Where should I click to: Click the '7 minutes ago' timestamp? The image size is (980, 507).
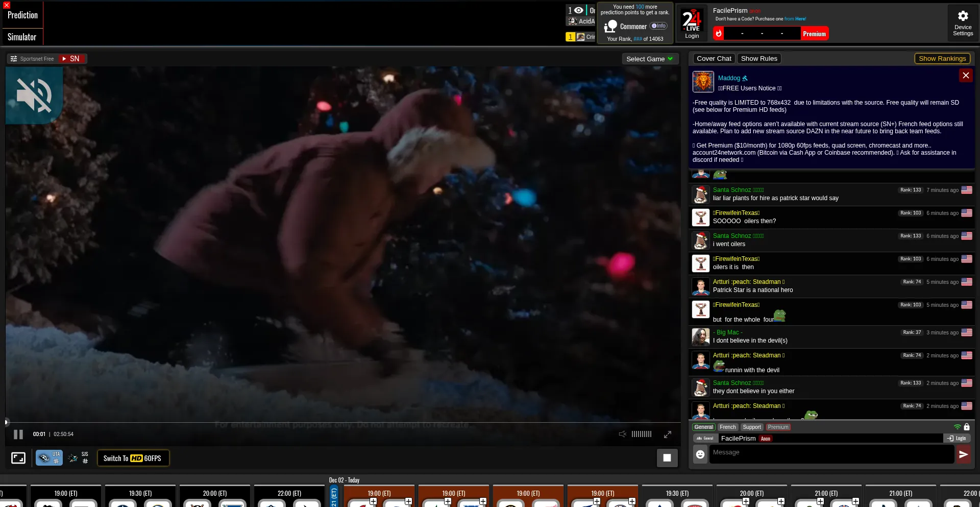pos(942,190)
